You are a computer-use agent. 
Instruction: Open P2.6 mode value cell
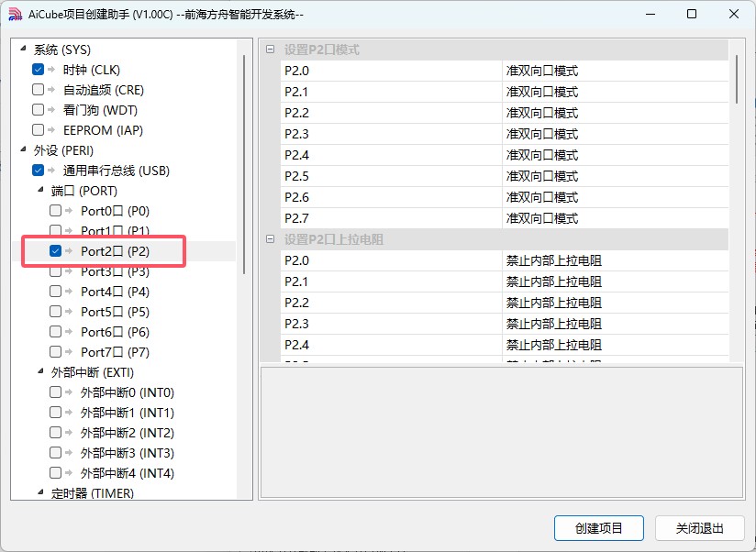(615, 197)
